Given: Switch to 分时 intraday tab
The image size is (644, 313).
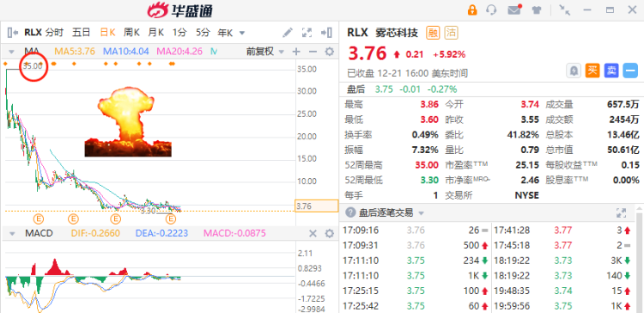Looking at the screenshot, I should point(55,33).
